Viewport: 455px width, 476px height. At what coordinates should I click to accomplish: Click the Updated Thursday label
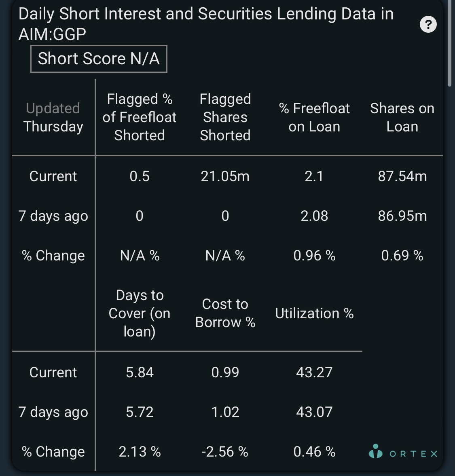53,117
